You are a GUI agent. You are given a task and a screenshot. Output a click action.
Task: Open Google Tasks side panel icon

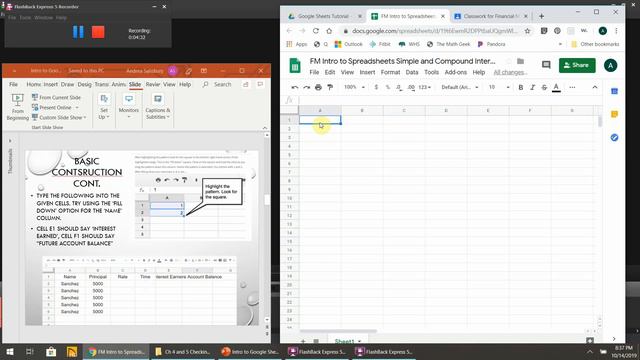614,138
